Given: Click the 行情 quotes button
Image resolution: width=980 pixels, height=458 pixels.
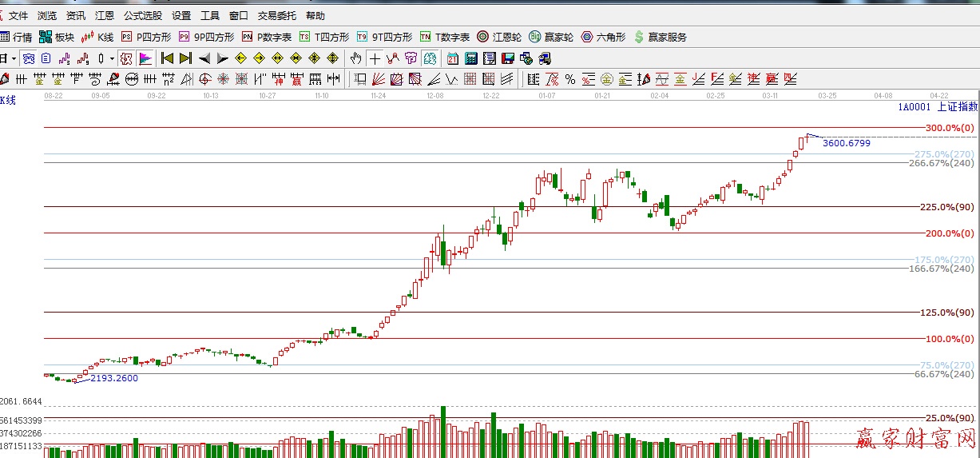Looking at the screenshot, I should coord(16,37).
